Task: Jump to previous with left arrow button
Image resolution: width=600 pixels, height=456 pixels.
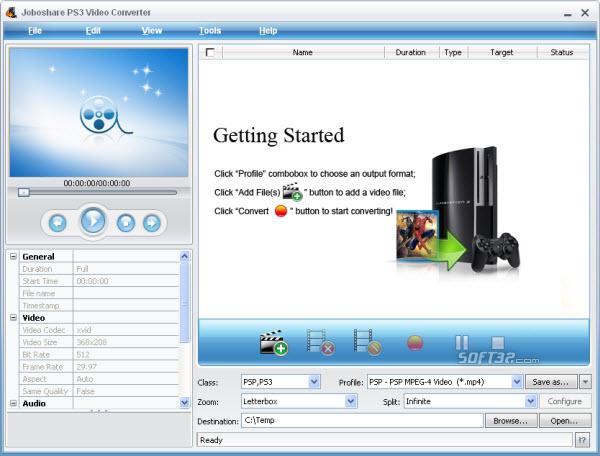Action: (57, 223)
